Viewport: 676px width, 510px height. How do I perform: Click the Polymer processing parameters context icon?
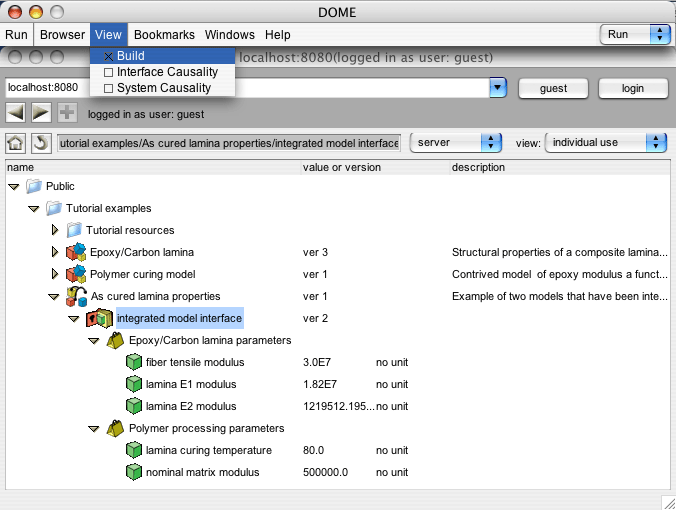[115, 429]
